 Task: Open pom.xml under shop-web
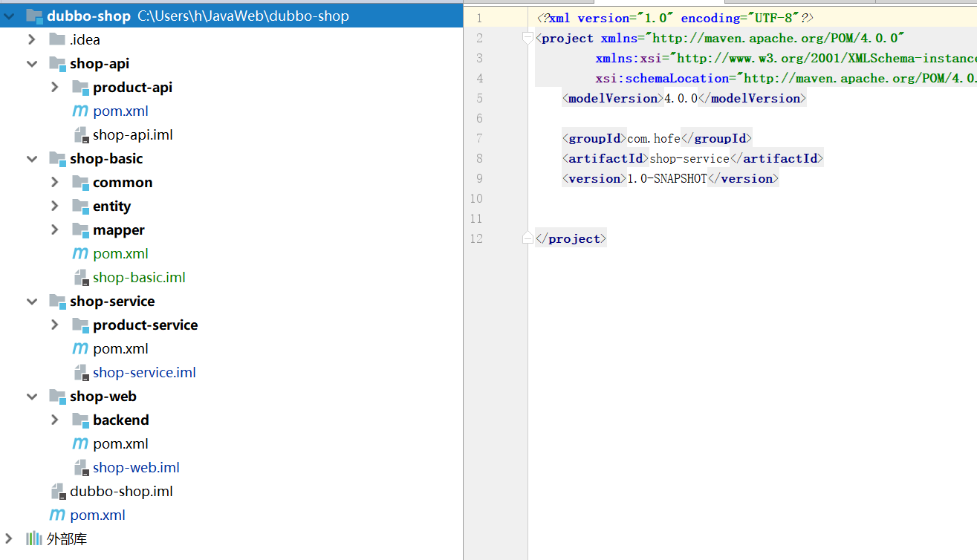(x=120, y=443)
